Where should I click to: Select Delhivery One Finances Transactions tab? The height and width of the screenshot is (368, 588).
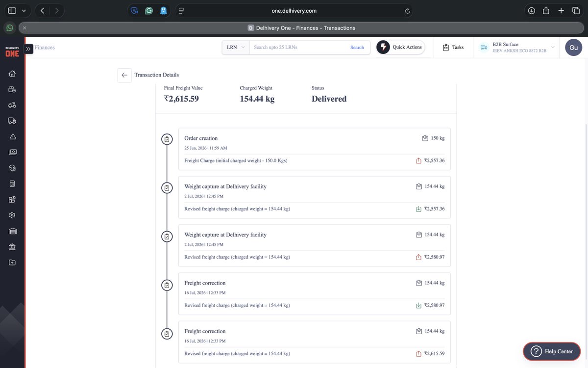click(302, 28)
